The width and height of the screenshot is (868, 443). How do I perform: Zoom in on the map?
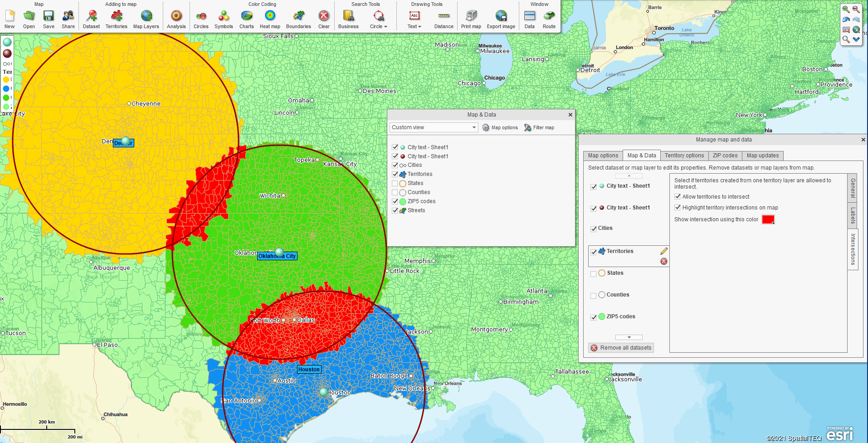[846, 9]
